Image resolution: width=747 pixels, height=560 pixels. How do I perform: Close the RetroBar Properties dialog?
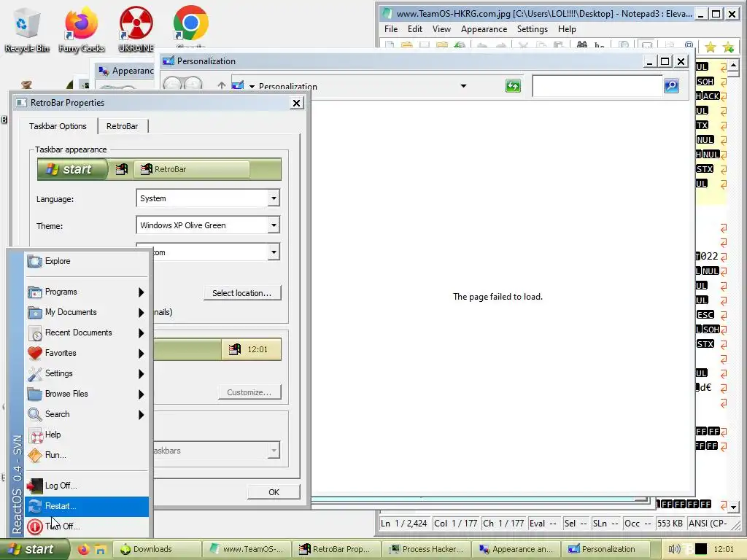(296, 103)
